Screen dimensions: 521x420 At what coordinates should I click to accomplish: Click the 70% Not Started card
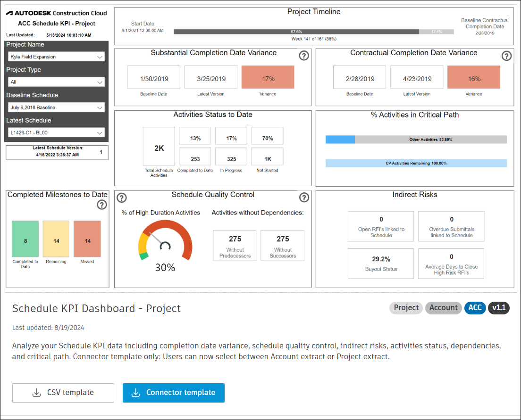click(x=268, y=135)
